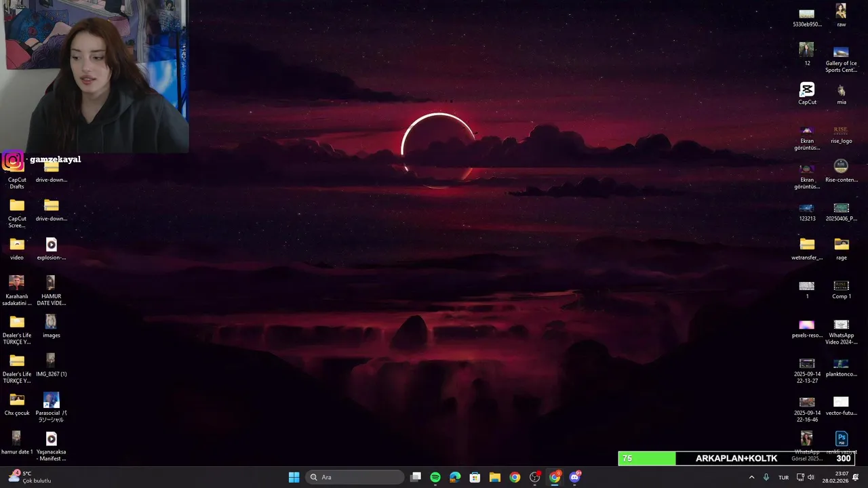Open the volume control tray icon

[811, 477]
